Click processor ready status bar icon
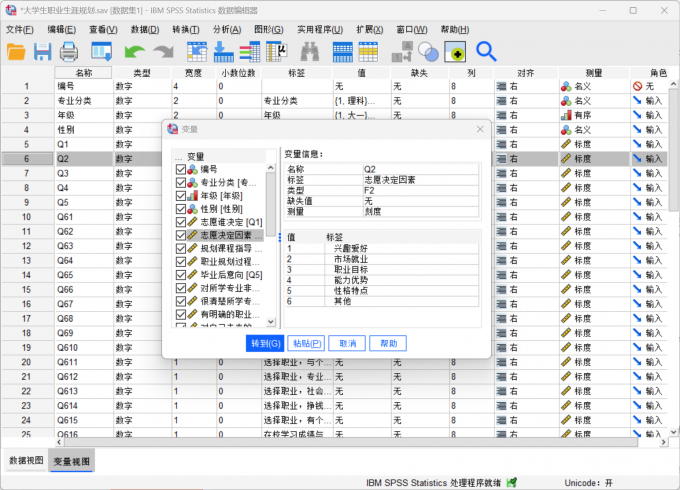 pyautogui.click(x=512, y=482)
